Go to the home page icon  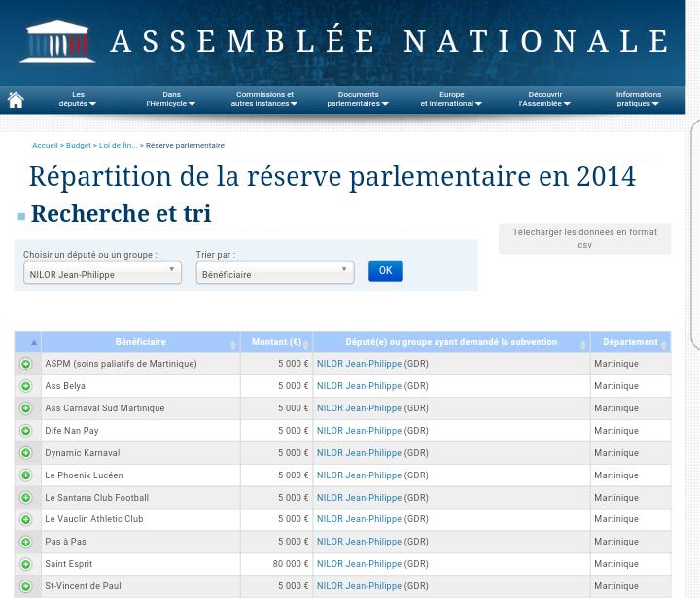[x=16, y=99]
